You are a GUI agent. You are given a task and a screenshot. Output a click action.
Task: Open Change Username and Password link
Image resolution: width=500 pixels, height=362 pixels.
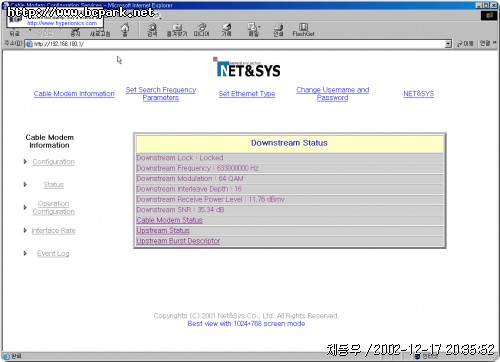333,94
